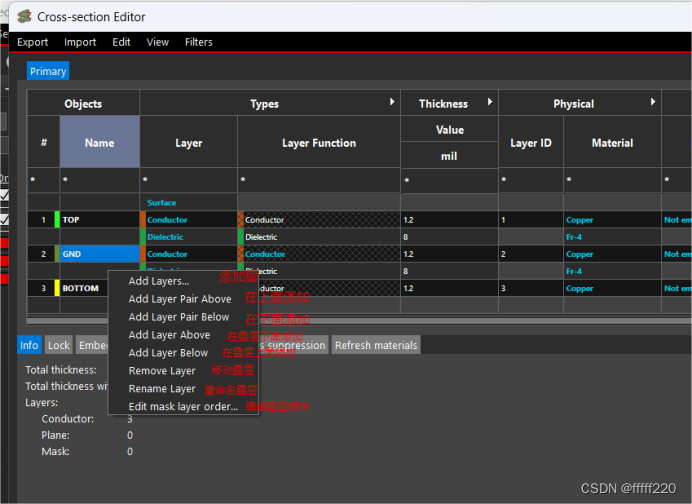Click Dielectric layer type below TOP row
The width and height of the screenshot is (692, 504).
pos(188,237)
